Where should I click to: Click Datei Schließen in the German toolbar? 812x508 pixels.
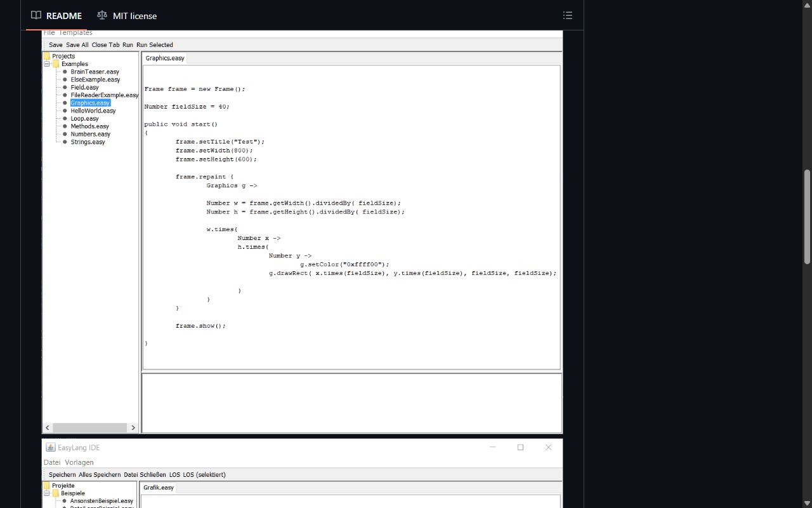pos(145,474)
